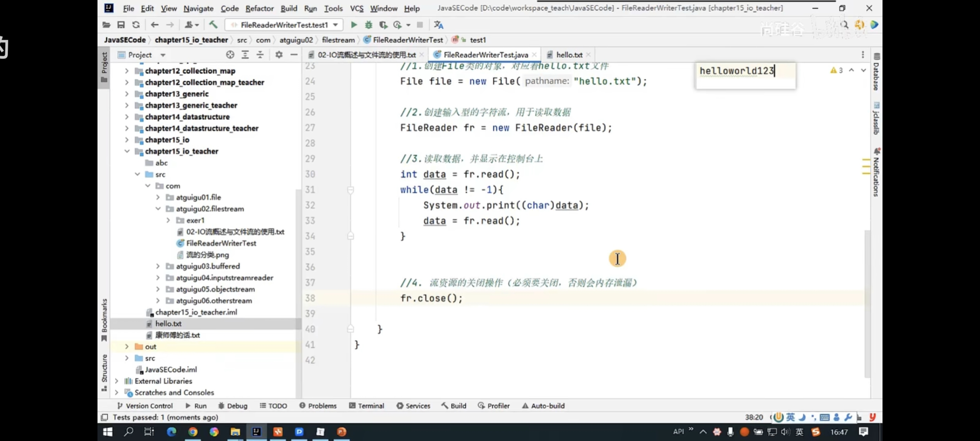Click Synchronize reload icon in toolbar
The height and width of the screenshot is (441, 980).
click(x=136, y=25)
